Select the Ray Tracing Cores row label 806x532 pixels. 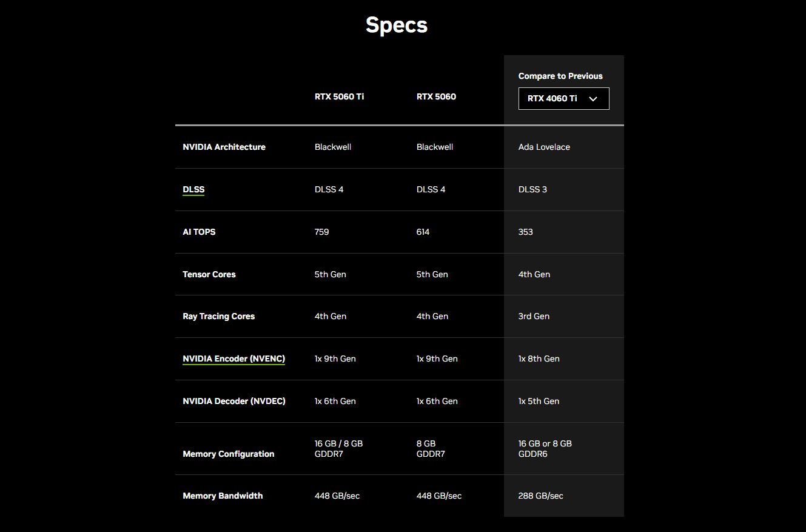pos(218,316)
